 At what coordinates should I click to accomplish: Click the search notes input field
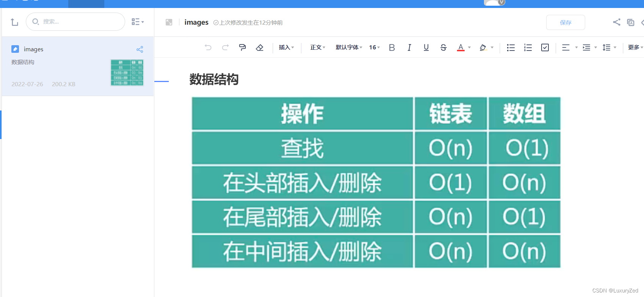point(75,22)
